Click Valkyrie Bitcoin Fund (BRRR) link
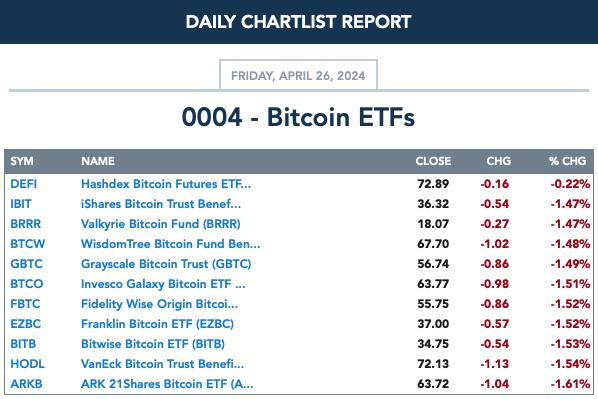Viewport: 598px width, 399px height. click(161, 224)
